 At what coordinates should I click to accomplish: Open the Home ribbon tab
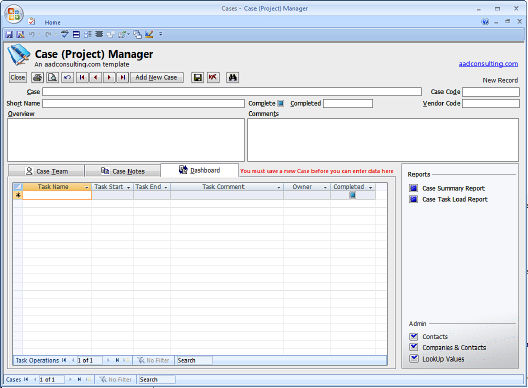tap(53, 23)
